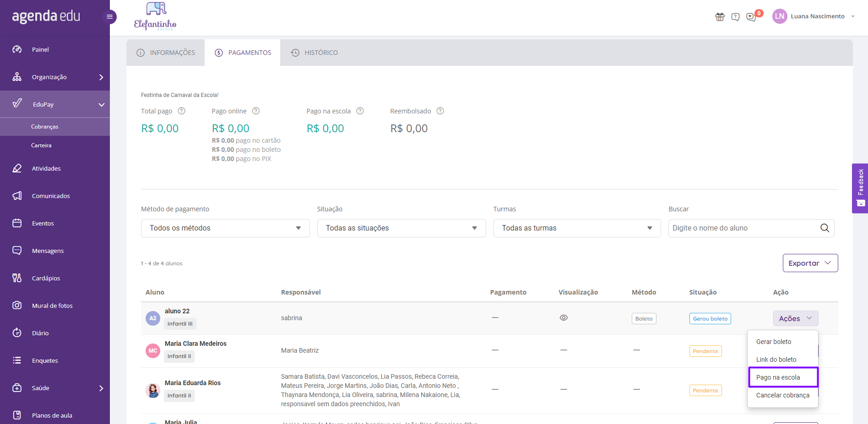Click the eye visualization icon for aluno 22
This screenshot has width=868, height=424.
564,318
